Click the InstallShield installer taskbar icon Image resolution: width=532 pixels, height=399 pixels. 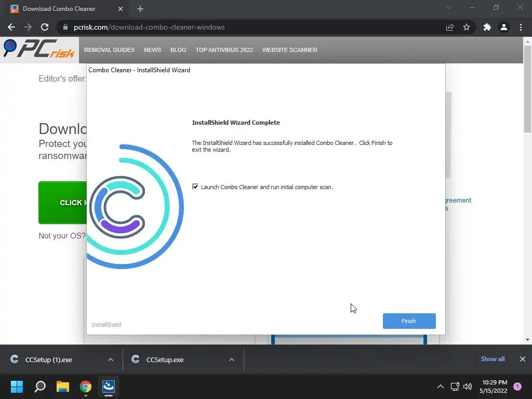(x=109, y=387)
